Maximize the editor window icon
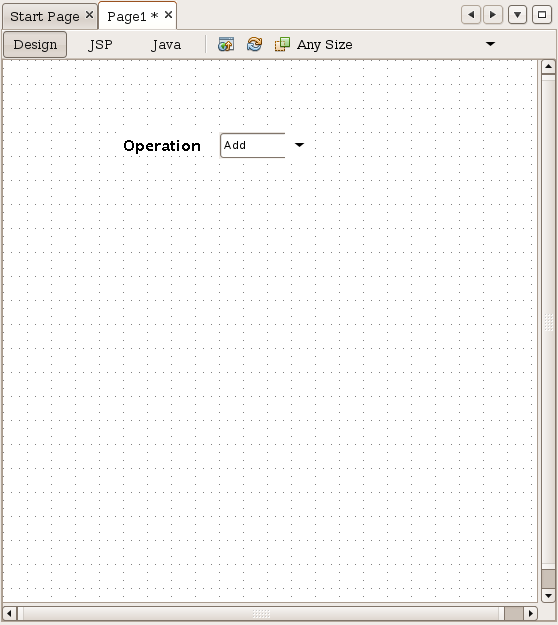This screenshot has width=558, height=625. (542, 15)
